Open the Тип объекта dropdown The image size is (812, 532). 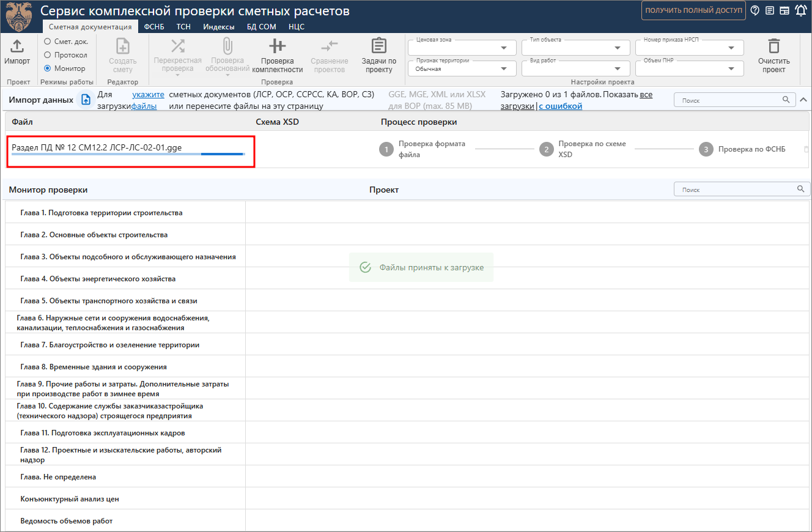point(576,48)
